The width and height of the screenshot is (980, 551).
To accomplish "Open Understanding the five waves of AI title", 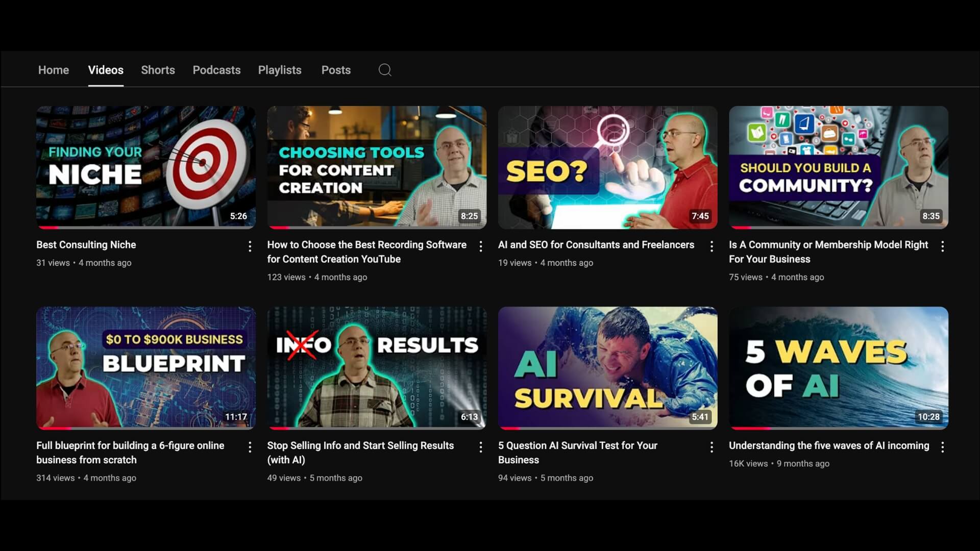I will point(829,445).
